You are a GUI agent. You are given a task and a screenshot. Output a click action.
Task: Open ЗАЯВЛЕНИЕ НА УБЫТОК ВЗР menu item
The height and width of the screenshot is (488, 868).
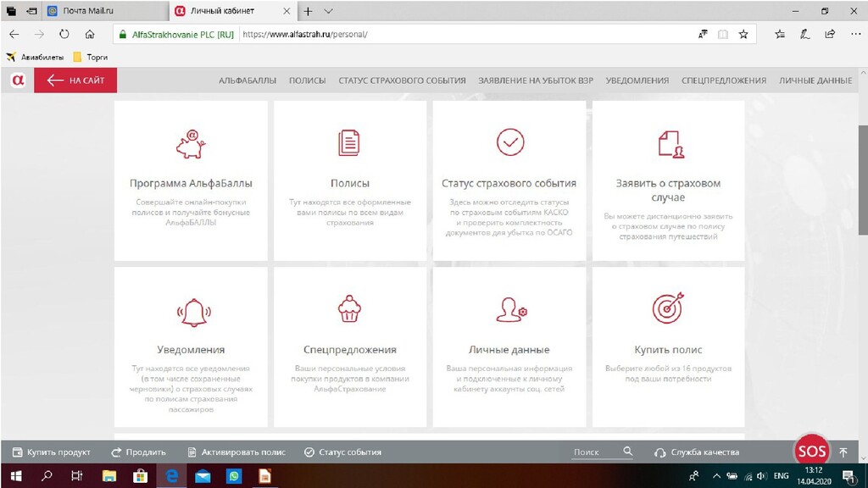(536, 80)
